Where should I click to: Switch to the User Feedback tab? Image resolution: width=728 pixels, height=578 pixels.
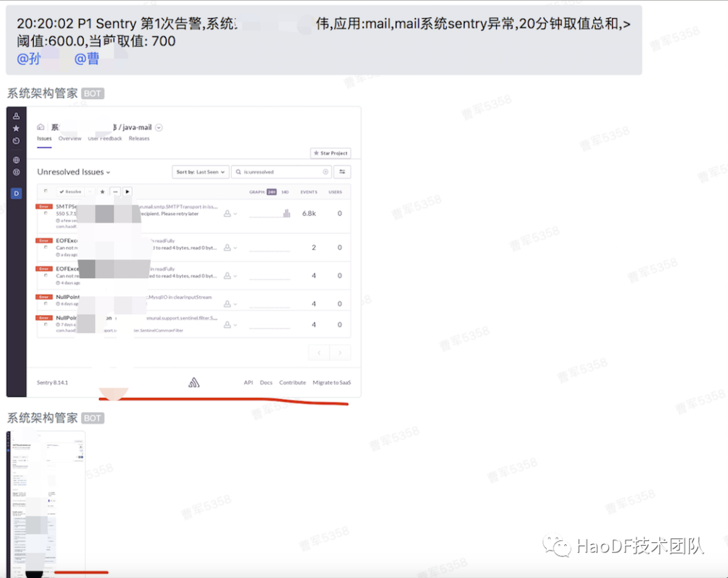(x=105, y=138)
